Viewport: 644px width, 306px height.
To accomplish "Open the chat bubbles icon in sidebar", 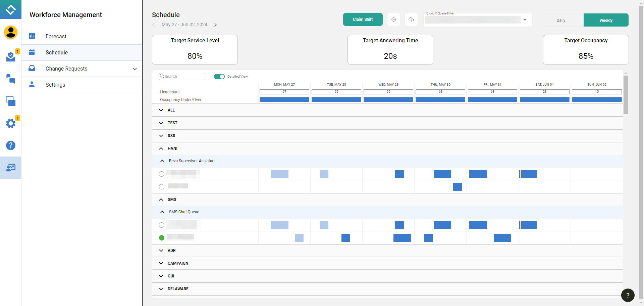I will 11,79.
